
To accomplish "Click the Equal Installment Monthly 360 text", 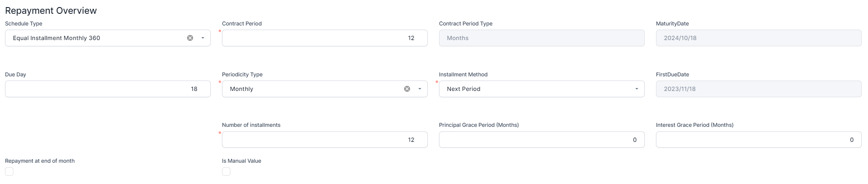I will (56, 38).
